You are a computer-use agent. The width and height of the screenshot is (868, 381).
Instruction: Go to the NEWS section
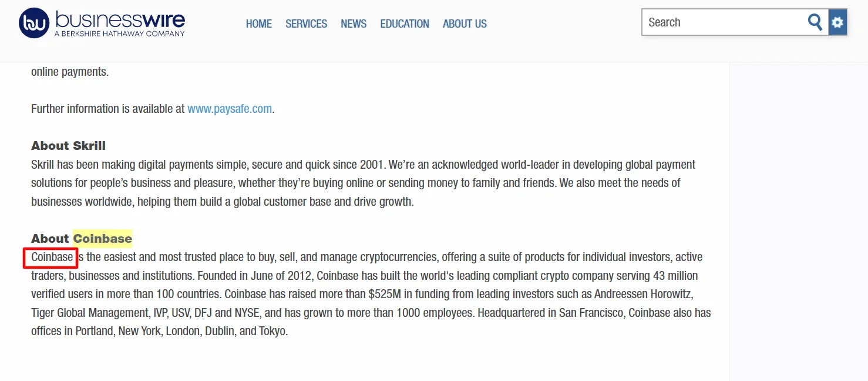(x=354, y=24)
